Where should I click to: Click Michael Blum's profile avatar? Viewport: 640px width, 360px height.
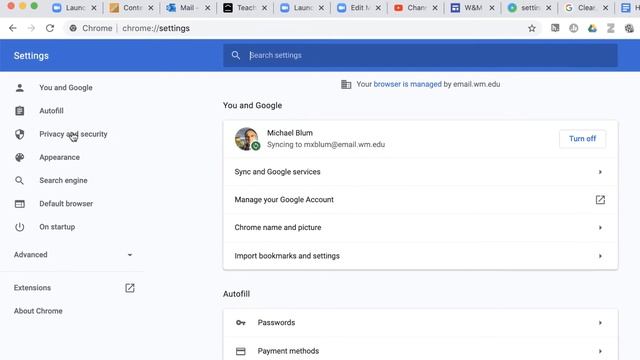pos(247,139)
